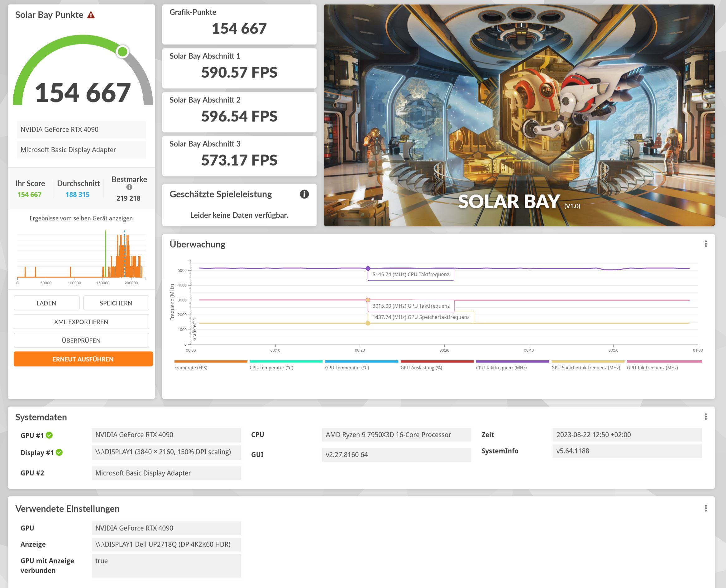The width and height of the screenshot is (726, 588).
Task: Click the LADEN button
Action: click(46, 303)
